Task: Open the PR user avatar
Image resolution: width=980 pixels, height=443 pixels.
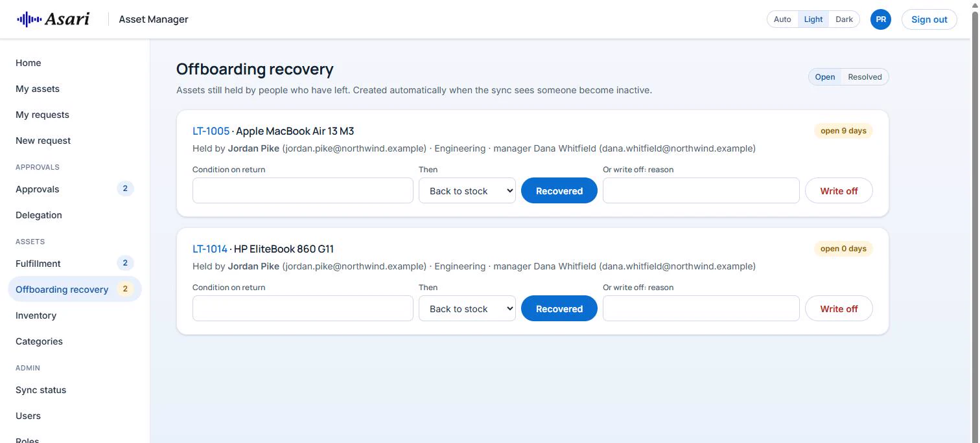Action: (x=881, y=19)
